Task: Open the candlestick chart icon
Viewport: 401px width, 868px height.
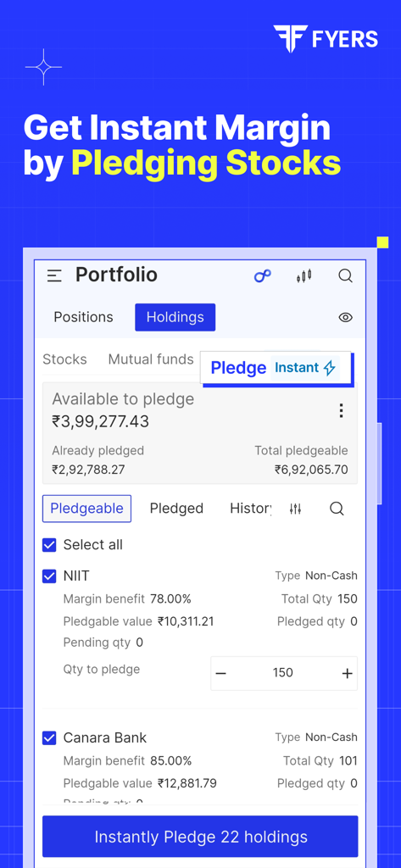Action: click(304, 275)
